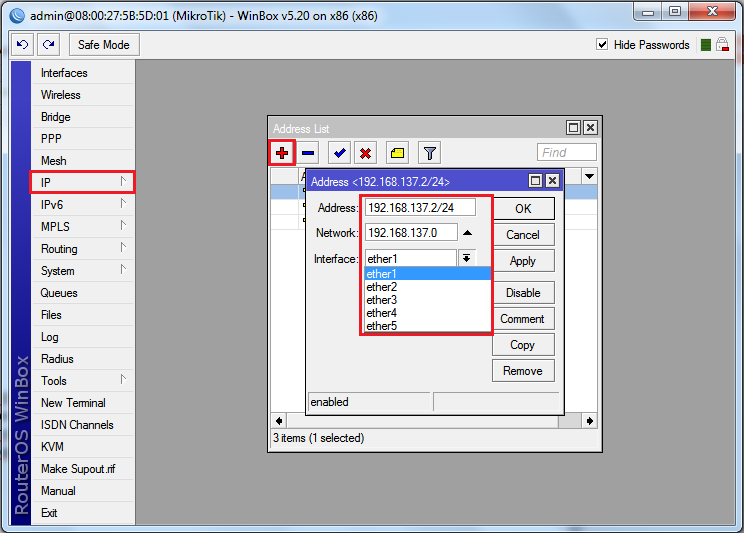
Task: Open the Manual
Action: [x=83, y=491]
